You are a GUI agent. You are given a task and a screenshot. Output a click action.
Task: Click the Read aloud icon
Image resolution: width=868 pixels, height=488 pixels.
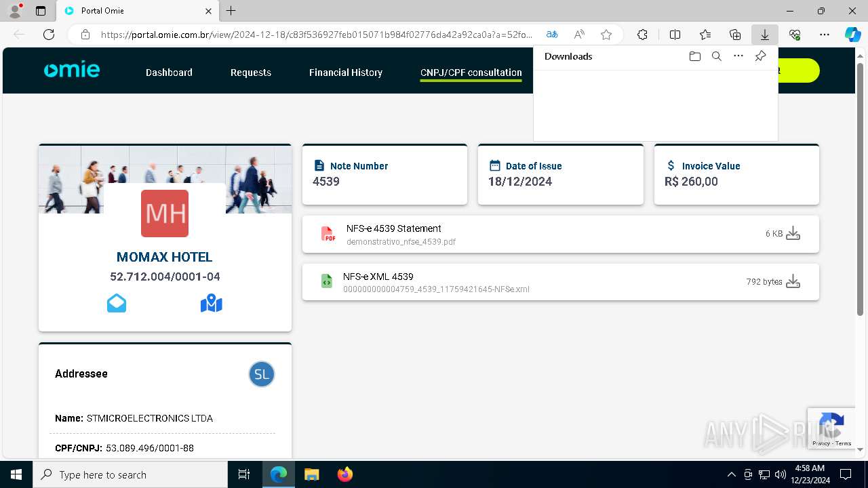579,35
